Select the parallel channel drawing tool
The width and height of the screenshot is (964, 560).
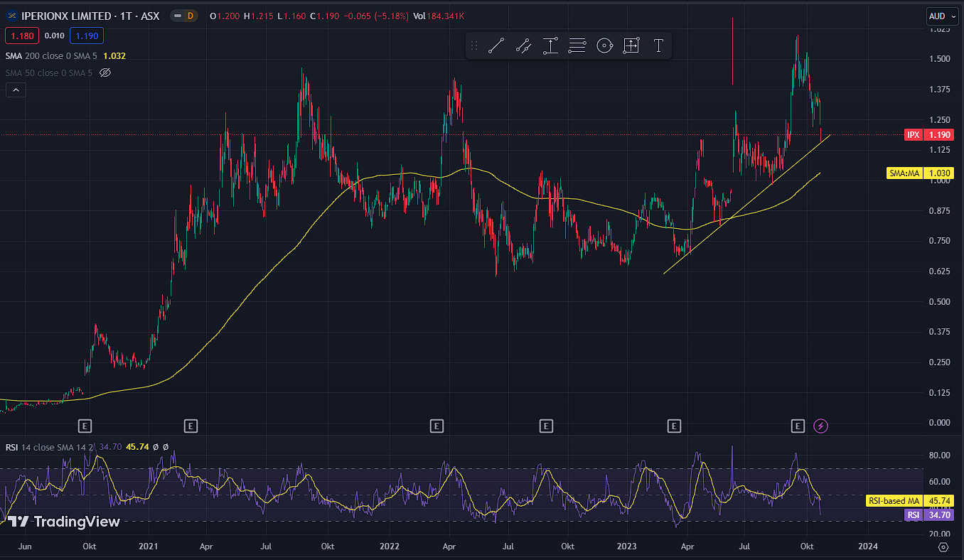523,46
